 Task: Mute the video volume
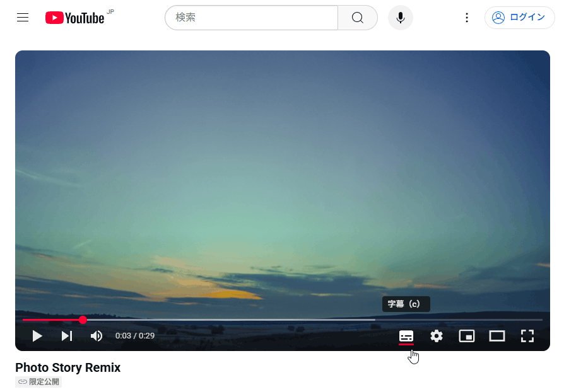[97, 336]
